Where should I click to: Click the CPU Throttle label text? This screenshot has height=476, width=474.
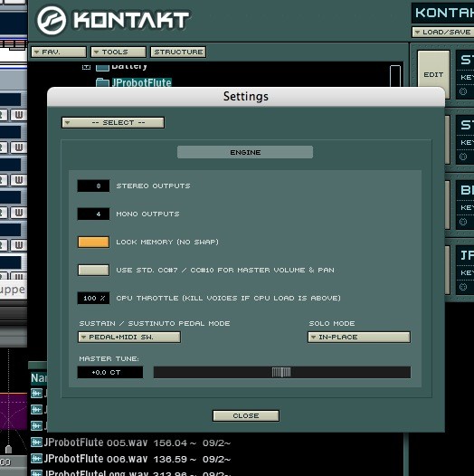(228, 298)
